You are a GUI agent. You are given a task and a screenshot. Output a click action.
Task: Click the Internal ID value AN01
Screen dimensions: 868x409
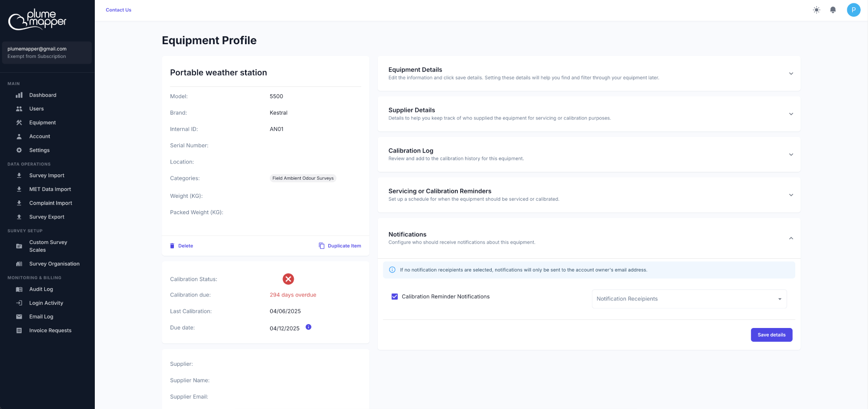[277, 129]
